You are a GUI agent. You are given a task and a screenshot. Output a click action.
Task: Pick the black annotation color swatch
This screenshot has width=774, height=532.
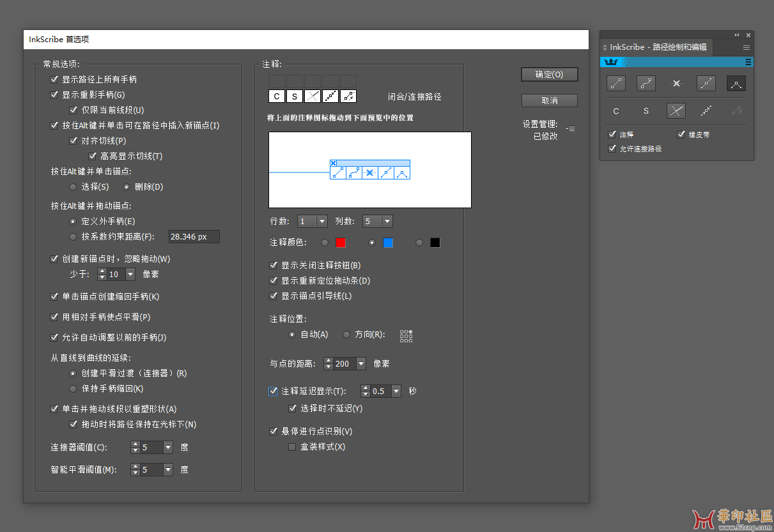click(435, 243)
